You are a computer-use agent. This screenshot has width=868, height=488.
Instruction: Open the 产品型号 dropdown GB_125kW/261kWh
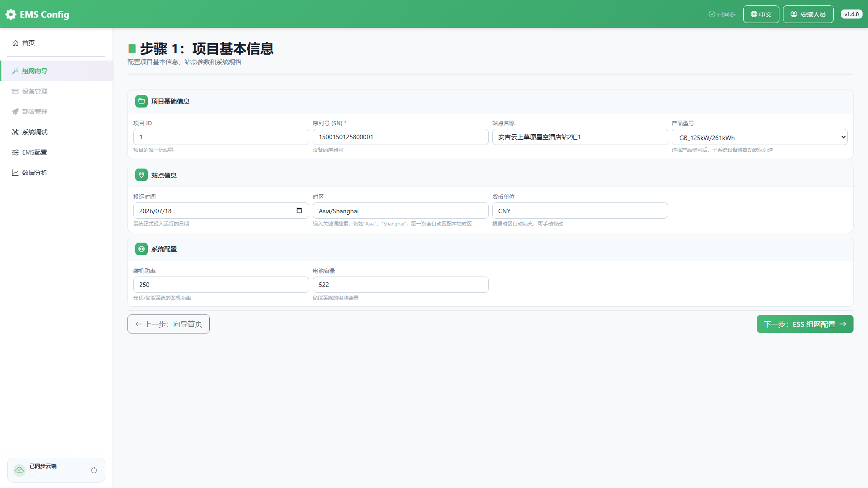(759, 137)
